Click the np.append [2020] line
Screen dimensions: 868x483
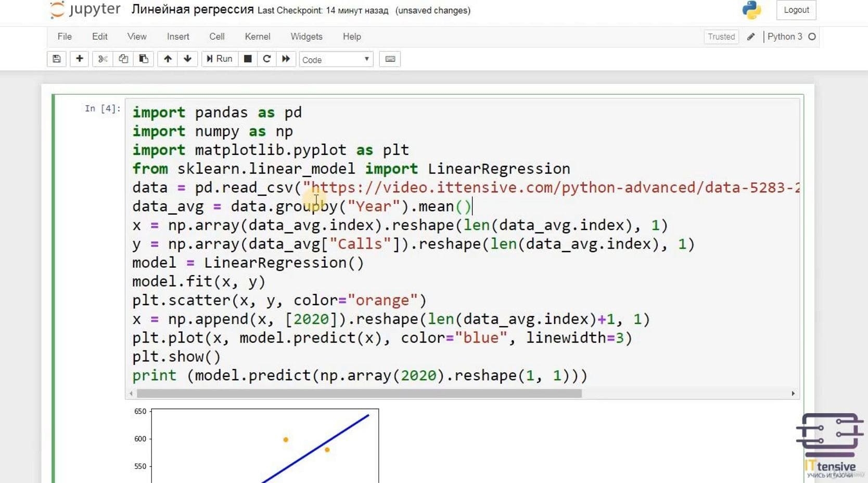coord(391,319)
